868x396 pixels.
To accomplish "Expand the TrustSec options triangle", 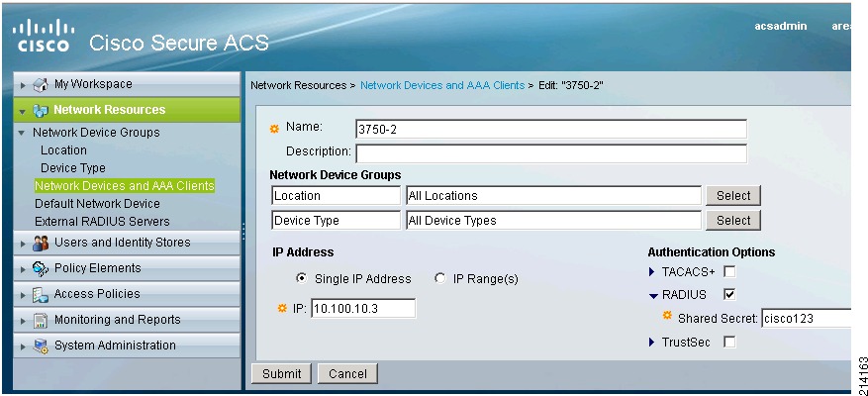I will click(x=652, y=343).
